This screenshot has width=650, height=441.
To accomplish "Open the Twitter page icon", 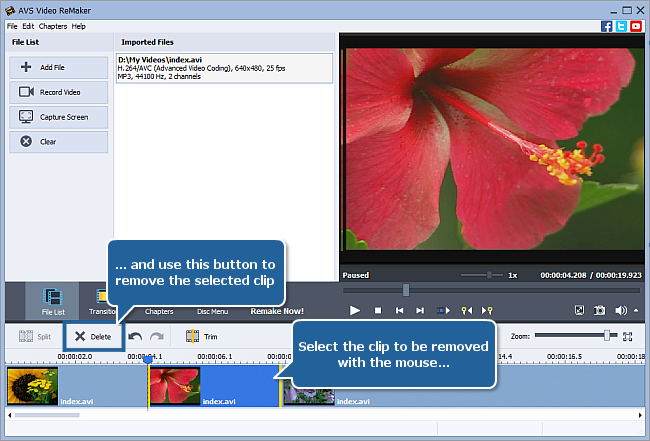I will 621,26.
